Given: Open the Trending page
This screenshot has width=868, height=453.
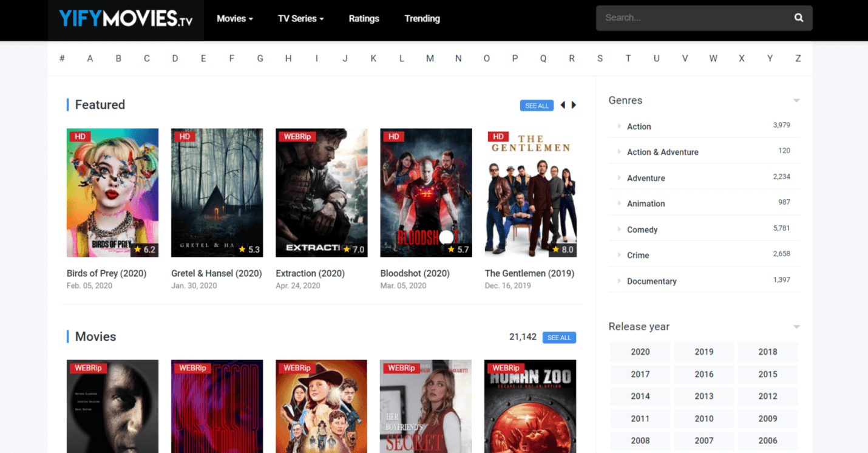Looking at the screenshot, I should (422, 18).
